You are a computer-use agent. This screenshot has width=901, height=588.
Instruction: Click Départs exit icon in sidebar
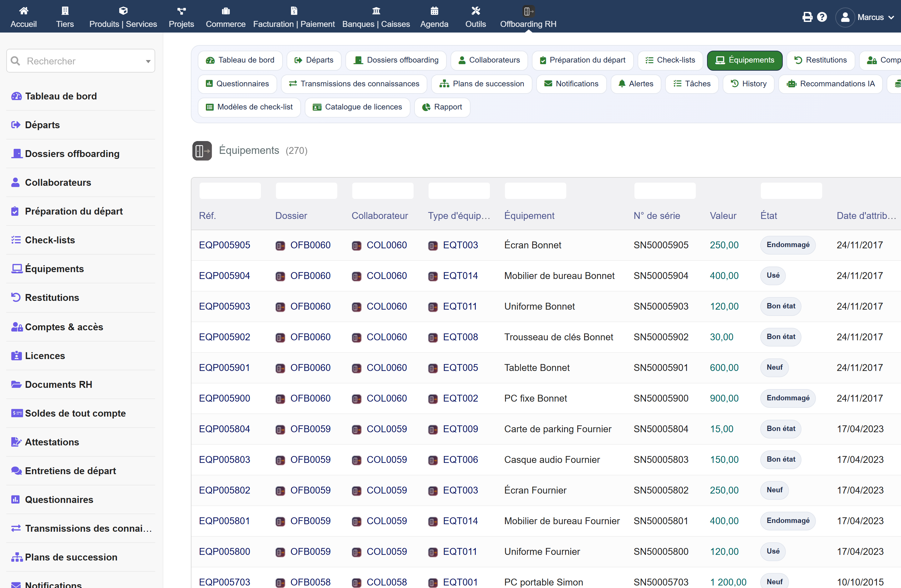click(x=16, y=125)
